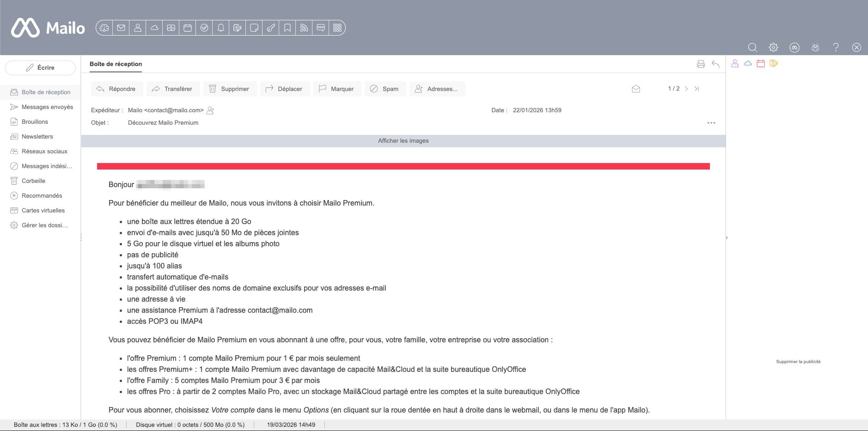
Task: Print the message with the printer icon
Action: (x=701, y=64)
